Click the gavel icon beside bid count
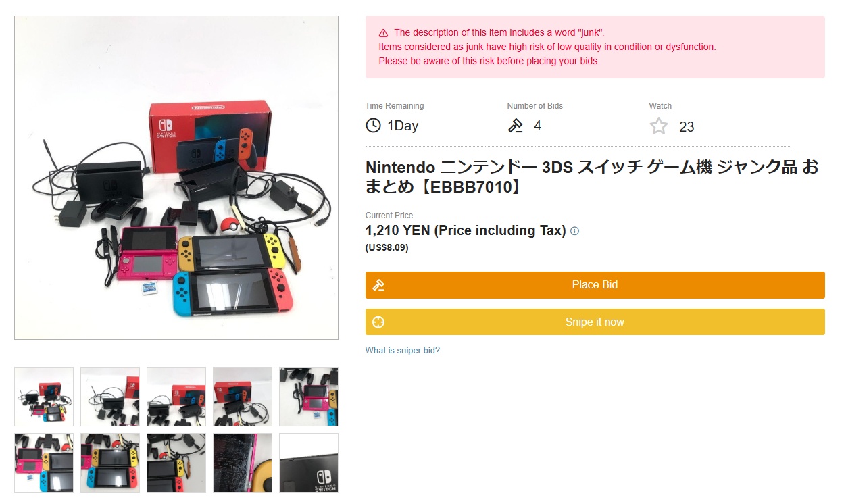This screenshot has width=846, height=504. (516, 126)
